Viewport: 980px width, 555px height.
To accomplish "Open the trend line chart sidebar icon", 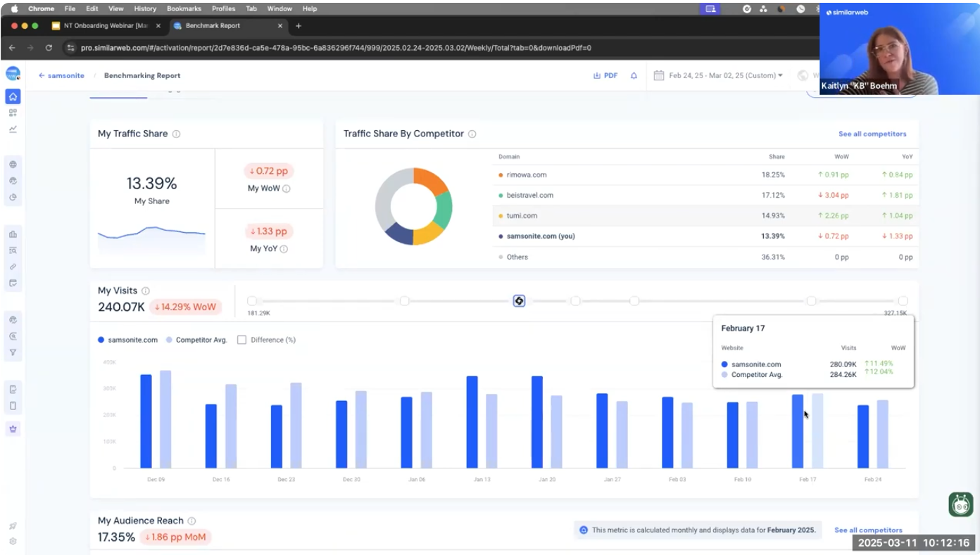I will [13, 129].
